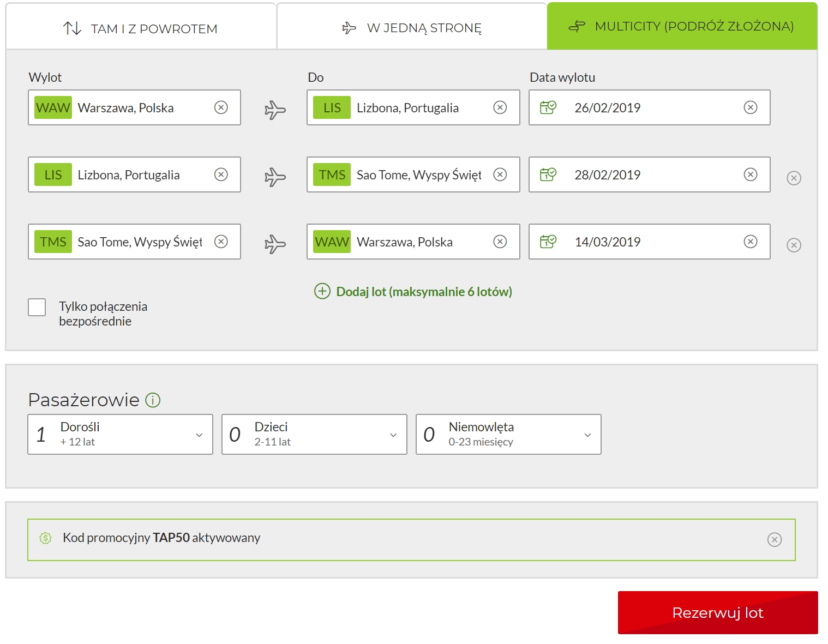Viewport: 828px width, 644px height.
Task: Open the Dorośli passenger count dropdown
Action: click(x=120, y=434)
